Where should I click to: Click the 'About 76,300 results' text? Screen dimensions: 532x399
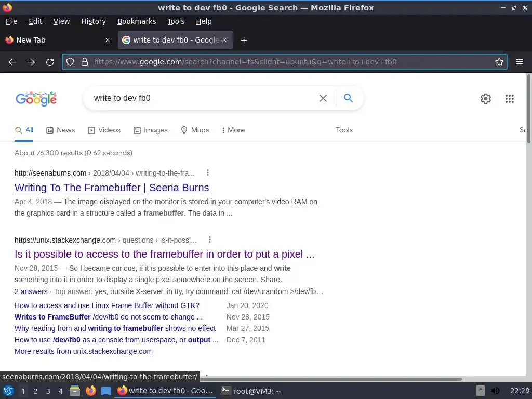tap(73, 153)
